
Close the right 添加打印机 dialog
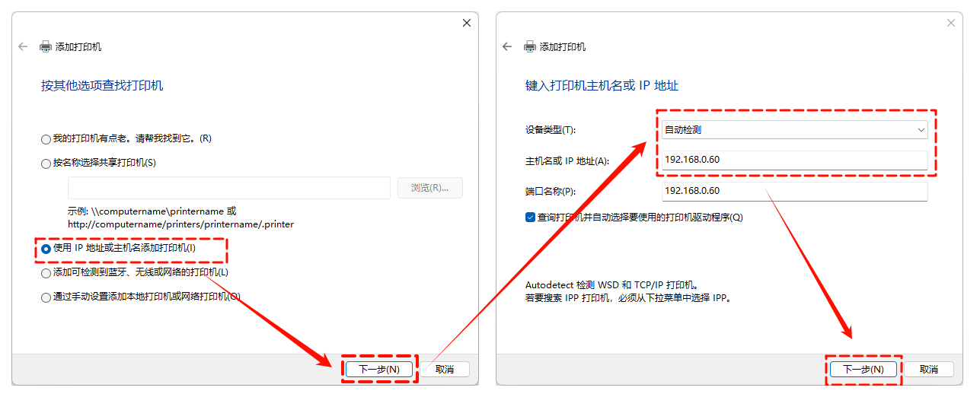(x=950, y=23)
